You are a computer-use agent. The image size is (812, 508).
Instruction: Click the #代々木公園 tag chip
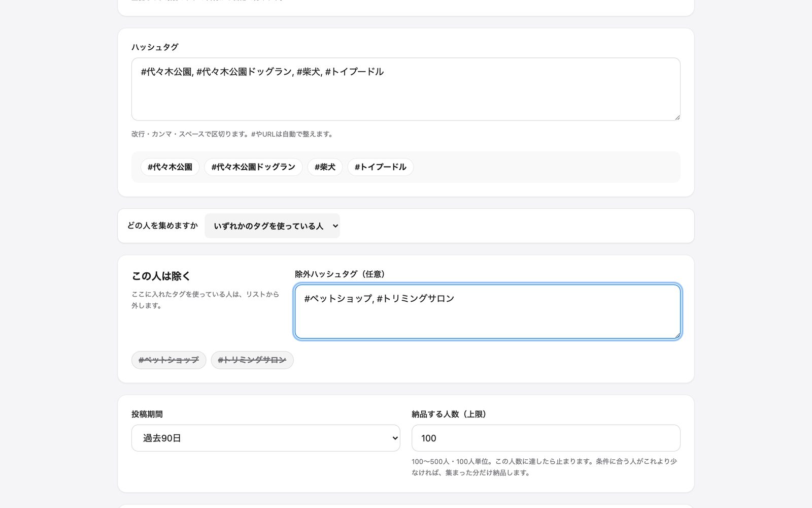click(x=170, y=167)
